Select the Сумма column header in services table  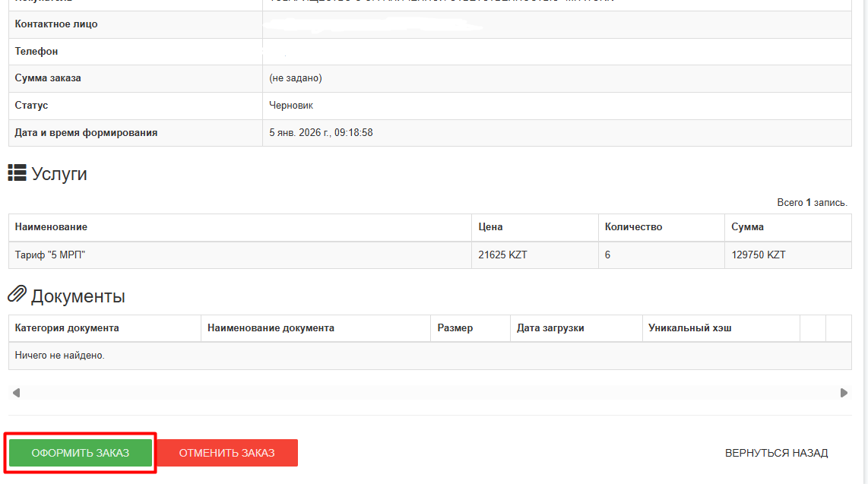click(747, 227)
